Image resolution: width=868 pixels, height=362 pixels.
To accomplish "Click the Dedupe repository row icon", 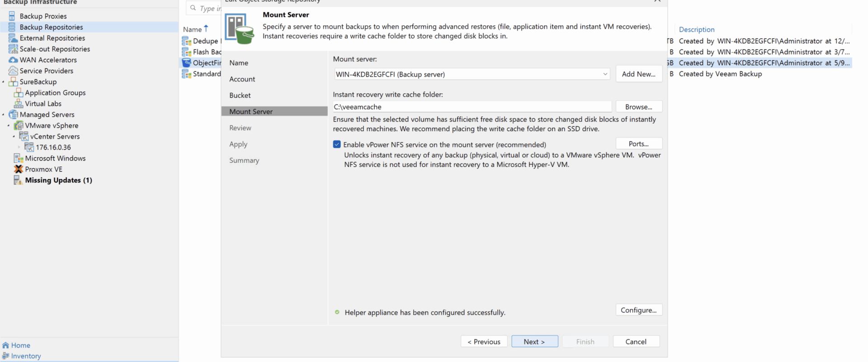I will coord(186,41).
